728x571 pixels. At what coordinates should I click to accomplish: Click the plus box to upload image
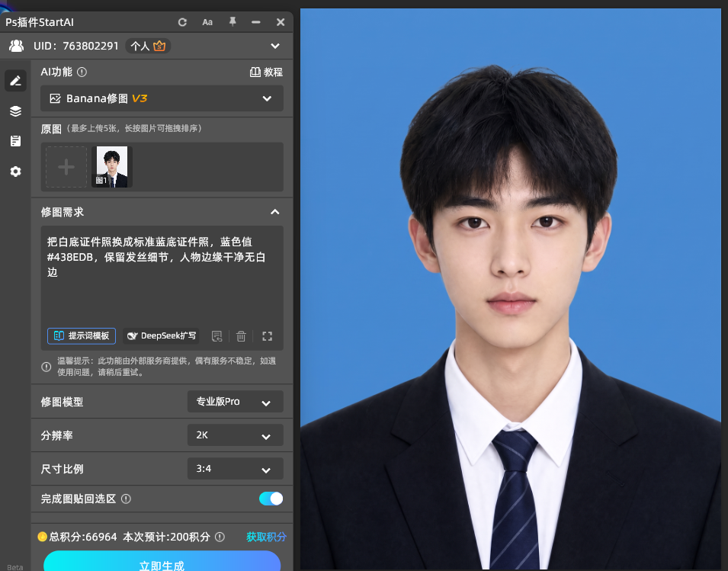66,167
